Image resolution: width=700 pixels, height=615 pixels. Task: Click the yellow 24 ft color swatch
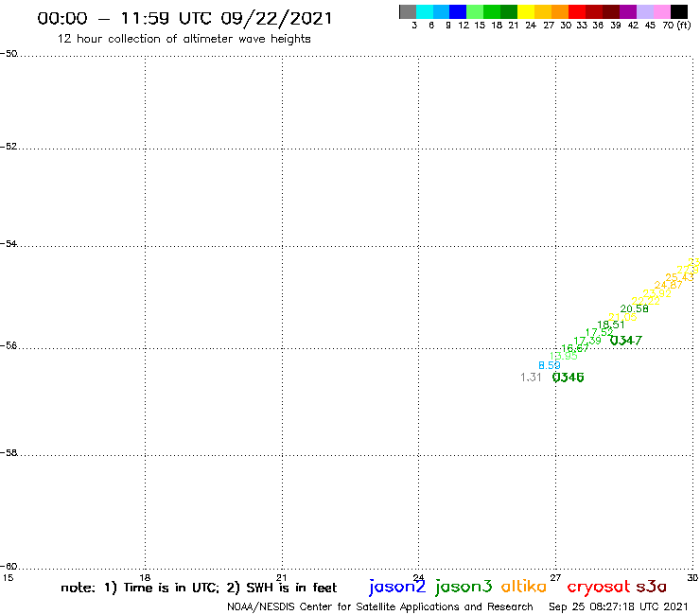click(x=526, y=11)
